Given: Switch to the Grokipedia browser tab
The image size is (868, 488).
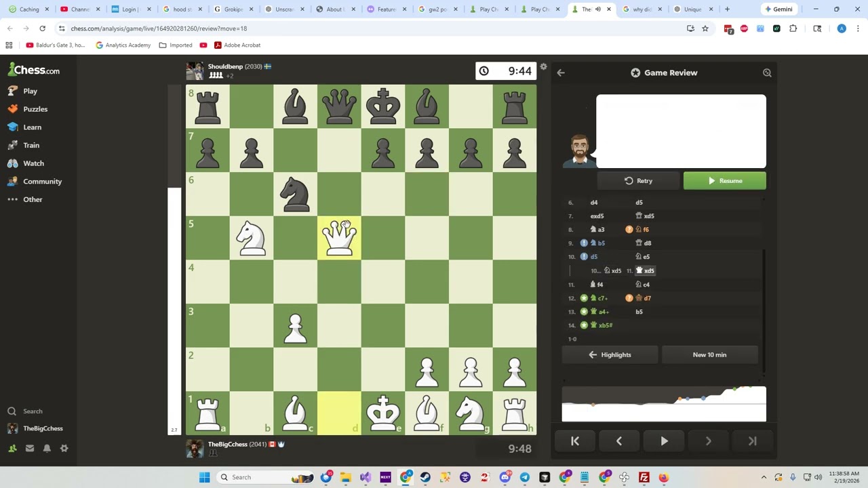Looking at the screenshot, I should point(233,9).
